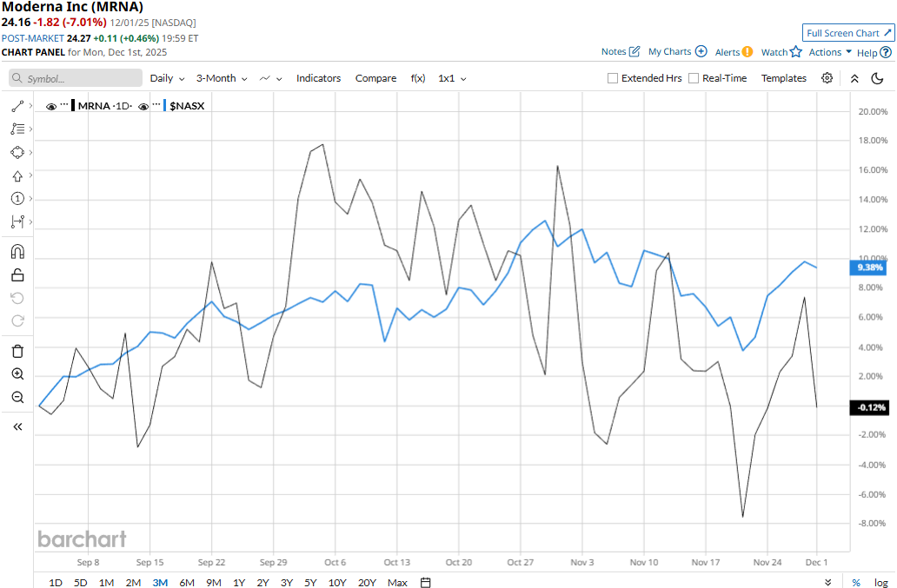This screenshot has width=897, height=588.
Task: Select the trend line drawing tool
Action: click(17, 106)
